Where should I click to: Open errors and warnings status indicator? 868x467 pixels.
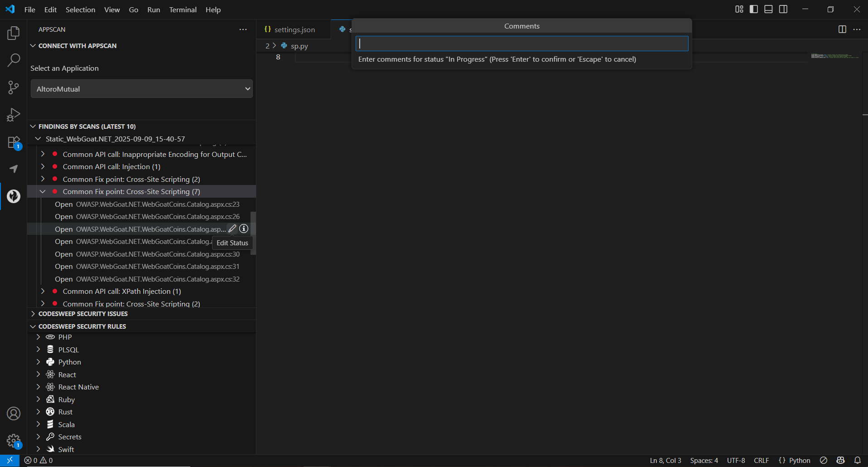[39, 460]
